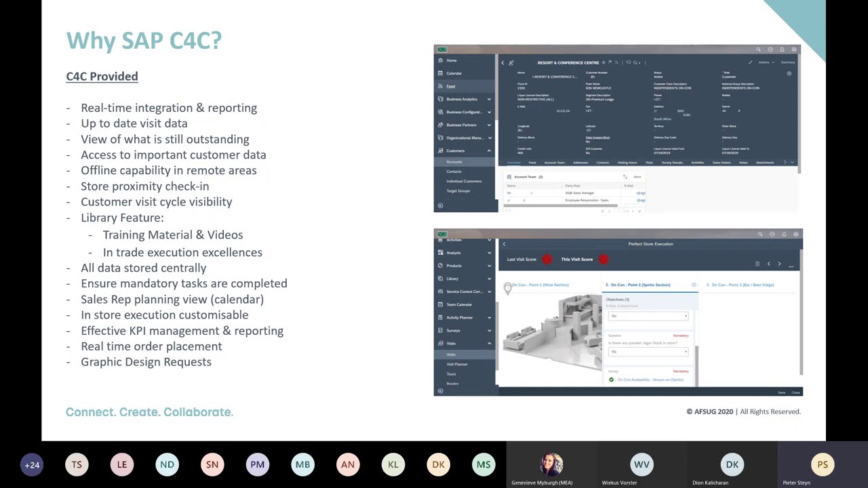Click the search icon above Perfect Store Execution
This screenshot has height=488, width=868.
point(760,234)
